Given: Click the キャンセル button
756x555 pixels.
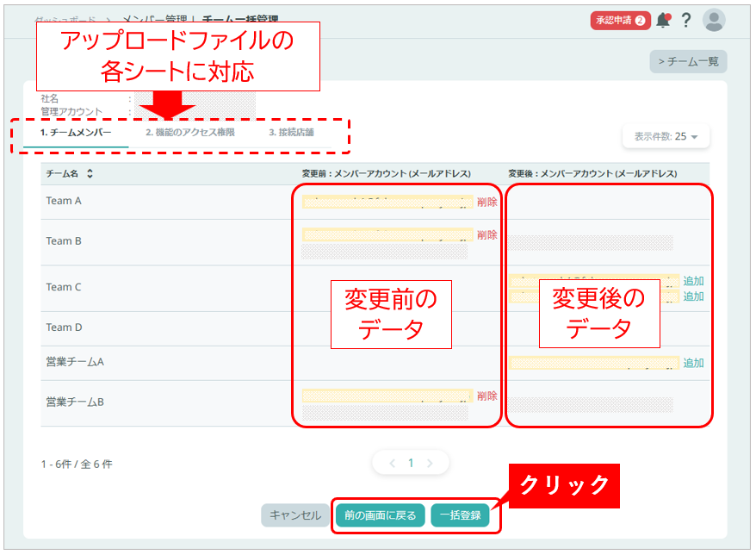Looking at the screenshot, I should tap(295, 515).
